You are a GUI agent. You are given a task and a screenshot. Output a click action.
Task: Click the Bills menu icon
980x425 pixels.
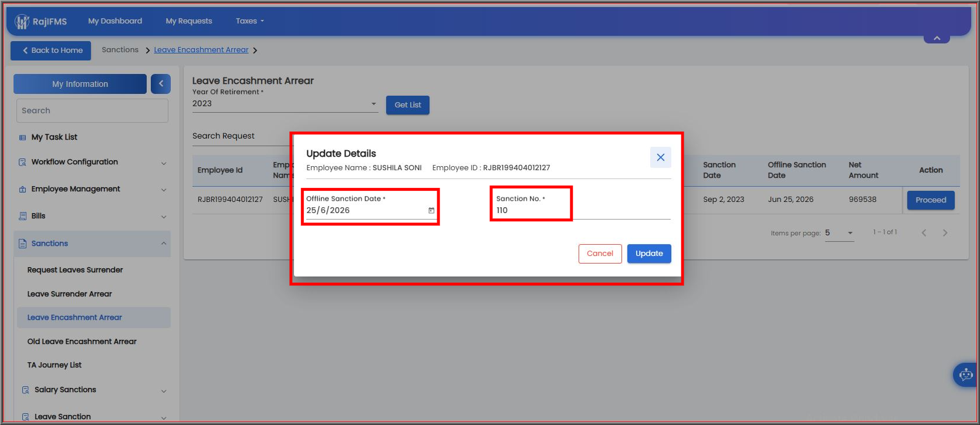[22, 216]
